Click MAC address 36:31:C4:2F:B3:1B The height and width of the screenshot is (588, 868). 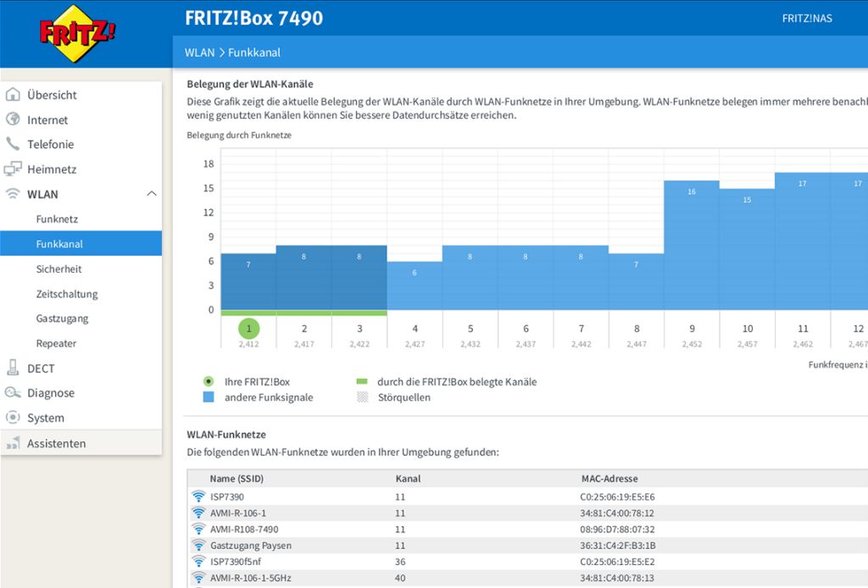point(618,546)
